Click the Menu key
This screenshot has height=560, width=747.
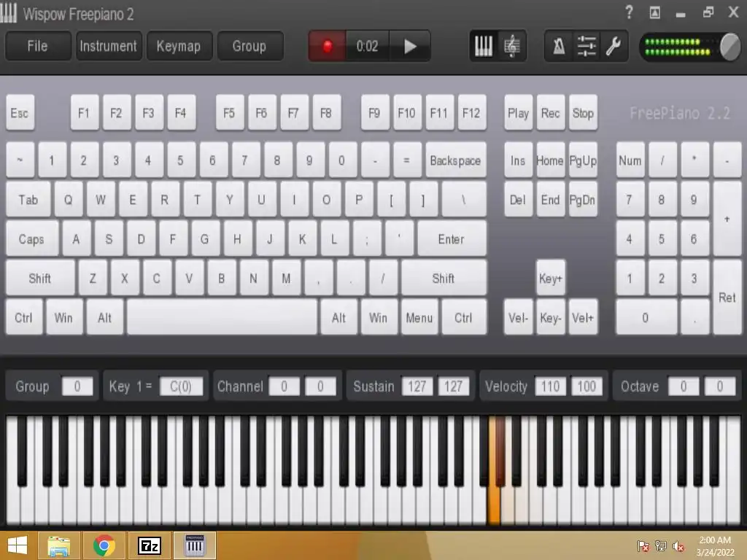(x=419, y=318)
